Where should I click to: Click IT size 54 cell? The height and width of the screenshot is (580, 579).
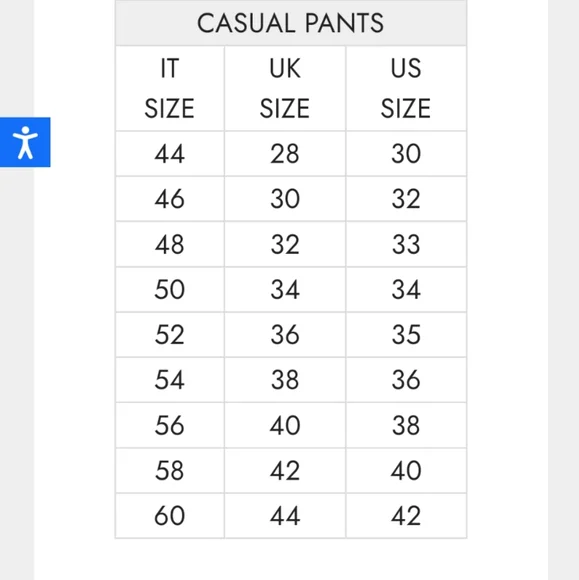pos(170,380)
